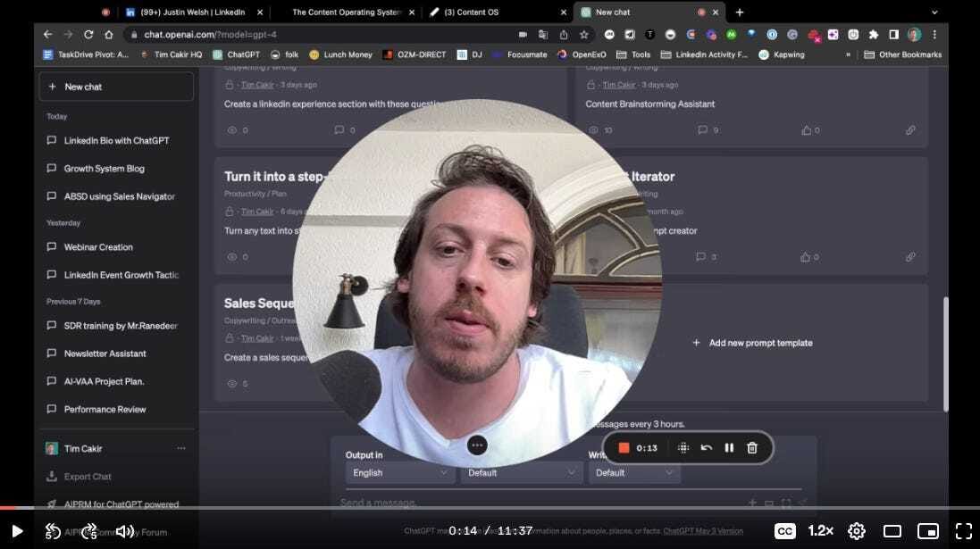Open Output in English dropdown

[398, 473]
